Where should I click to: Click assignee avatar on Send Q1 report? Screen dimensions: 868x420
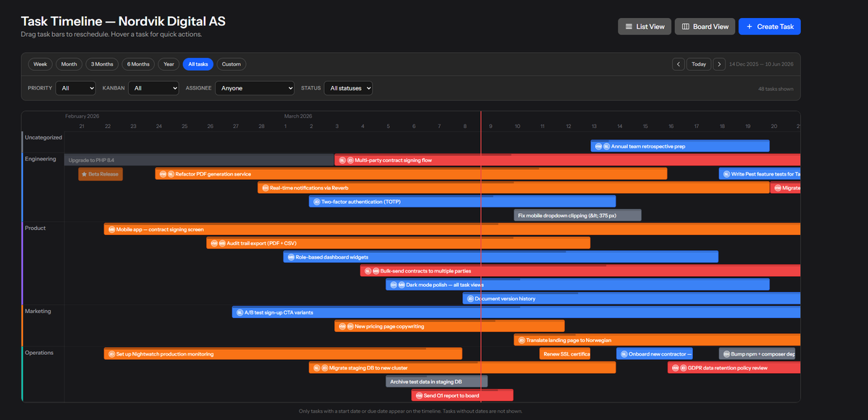point(419,395)
